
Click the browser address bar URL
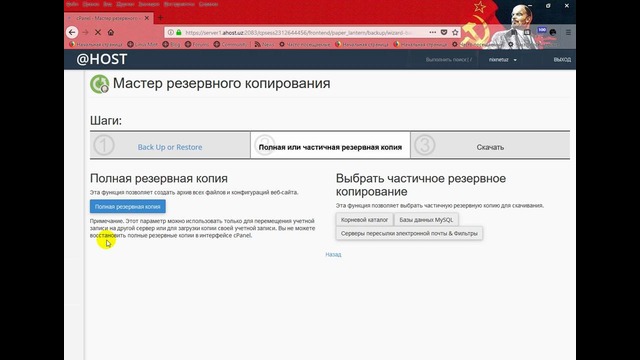(298, 32)
